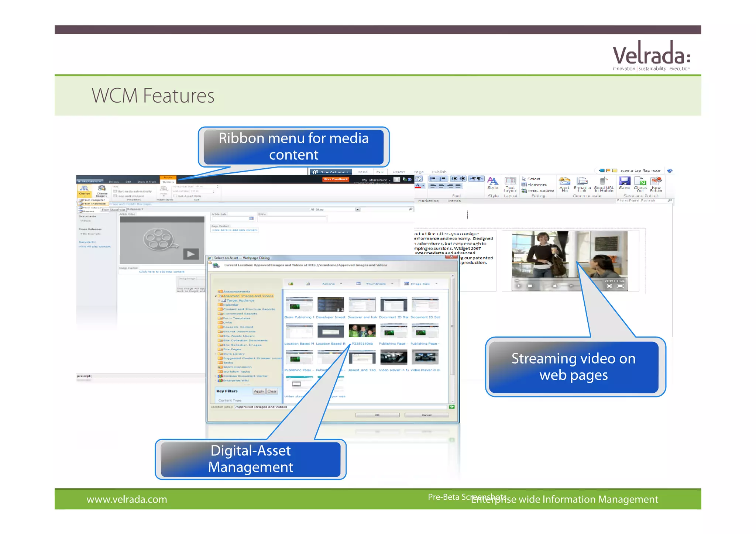Adjust the video player volume slider
Image resolution: width=756 pixels, height=534 pixels.
[x=571, y=286]
